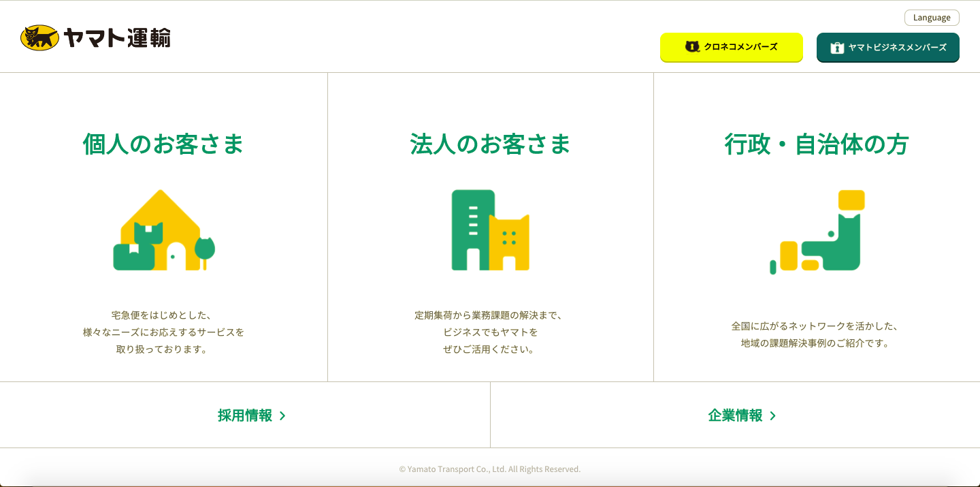Click the text 様々なニーズにお応えするサービスを
This screenshot has width=980, height=487.
click(x=163, y=332)
